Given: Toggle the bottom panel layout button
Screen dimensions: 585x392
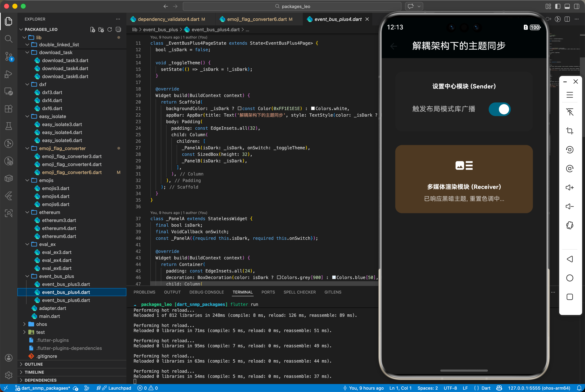Looking at the screenshot, I should 567,6.
